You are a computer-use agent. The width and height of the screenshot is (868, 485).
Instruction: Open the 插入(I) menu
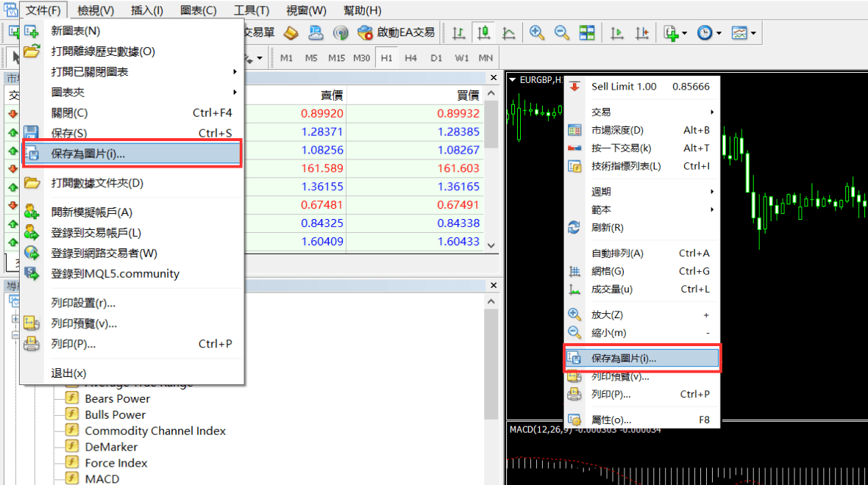click(x=146, y=10)
